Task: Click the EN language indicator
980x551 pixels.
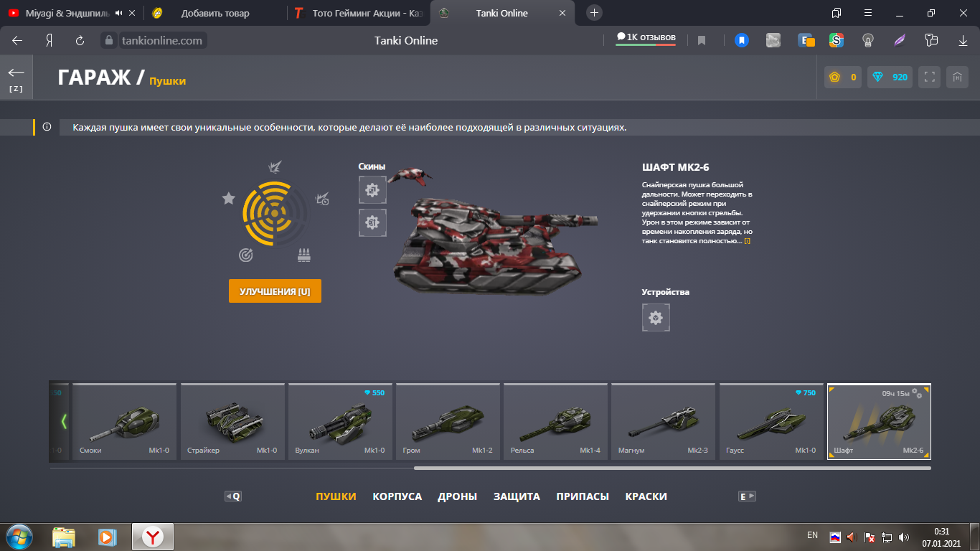Action: tap(812, 535)
